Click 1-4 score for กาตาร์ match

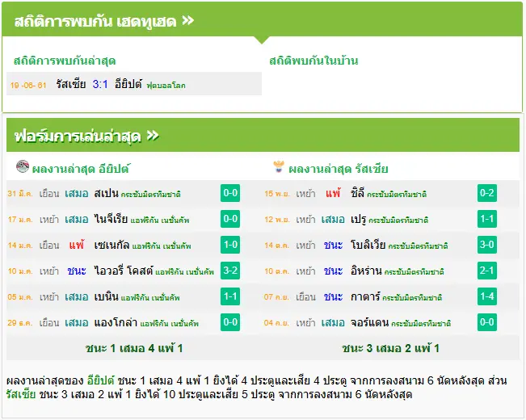(x=486, y=296)
